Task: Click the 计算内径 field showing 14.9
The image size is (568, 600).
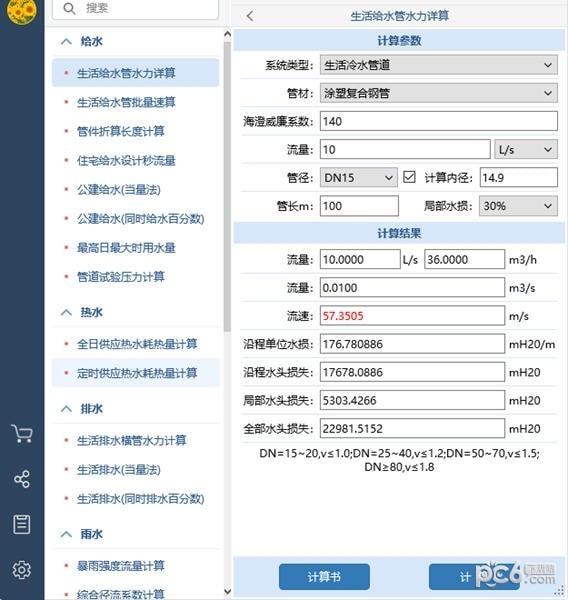Action: click(519, 178)
